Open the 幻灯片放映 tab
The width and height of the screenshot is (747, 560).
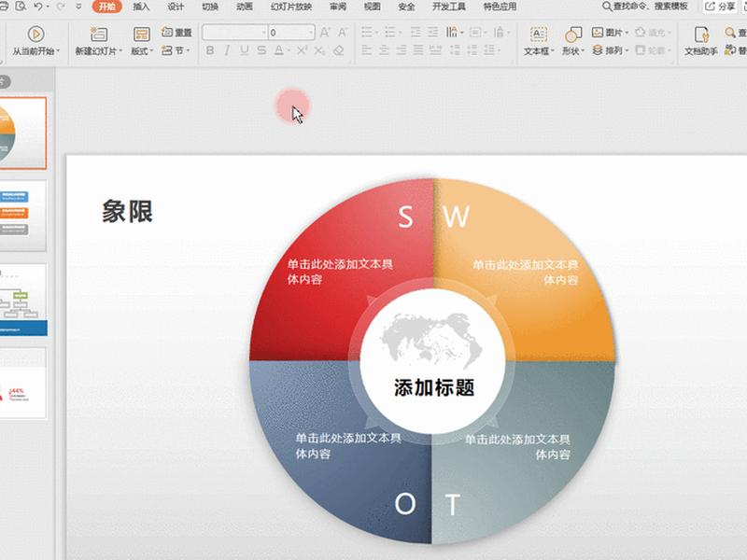(x=291, y=7)
